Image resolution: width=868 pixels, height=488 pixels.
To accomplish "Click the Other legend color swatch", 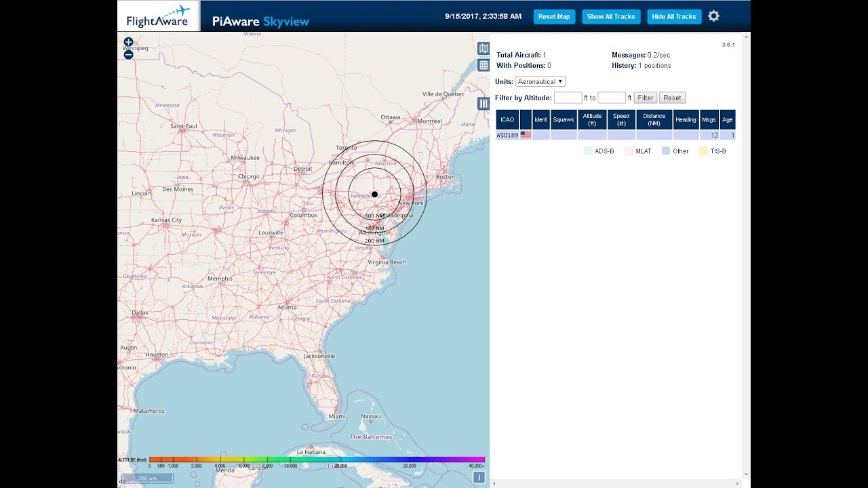I will coord(666,151).
